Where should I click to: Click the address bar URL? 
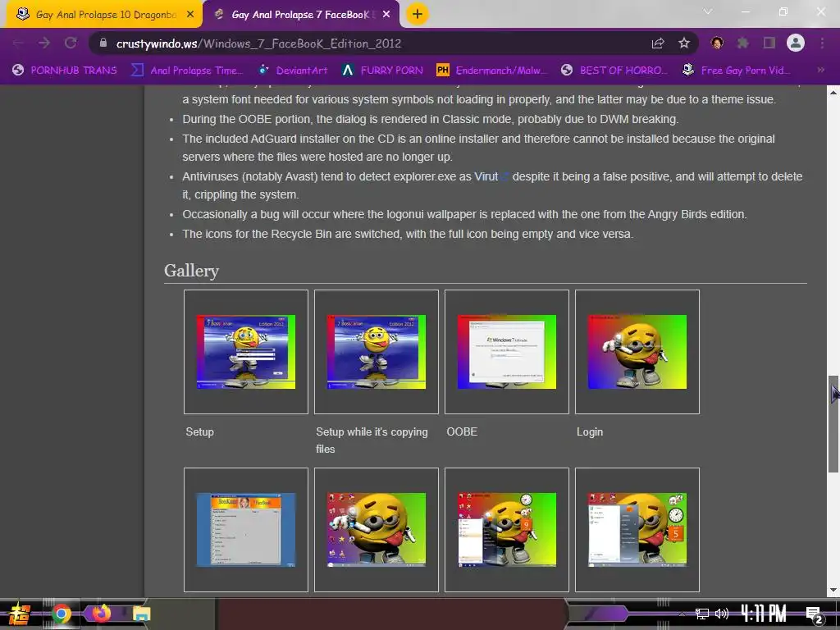[258, 43]
